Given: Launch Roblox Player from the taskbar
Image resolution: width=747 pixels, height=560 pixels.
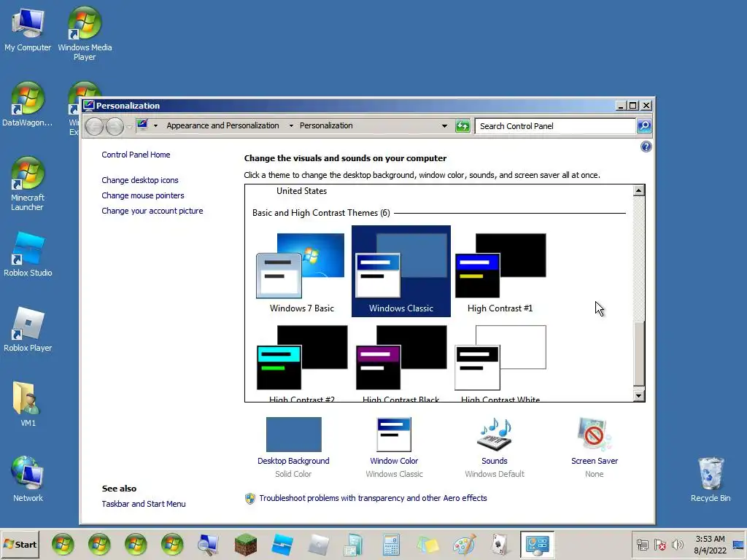Looking at the screenshot, I should tap(318, 545).
